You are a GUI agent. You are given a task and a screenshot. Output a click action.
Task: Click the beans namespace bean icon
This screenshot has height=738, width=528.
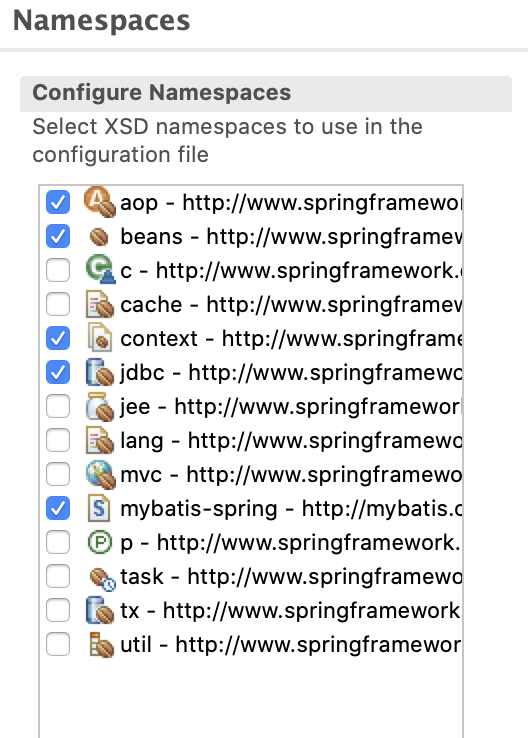100,237
